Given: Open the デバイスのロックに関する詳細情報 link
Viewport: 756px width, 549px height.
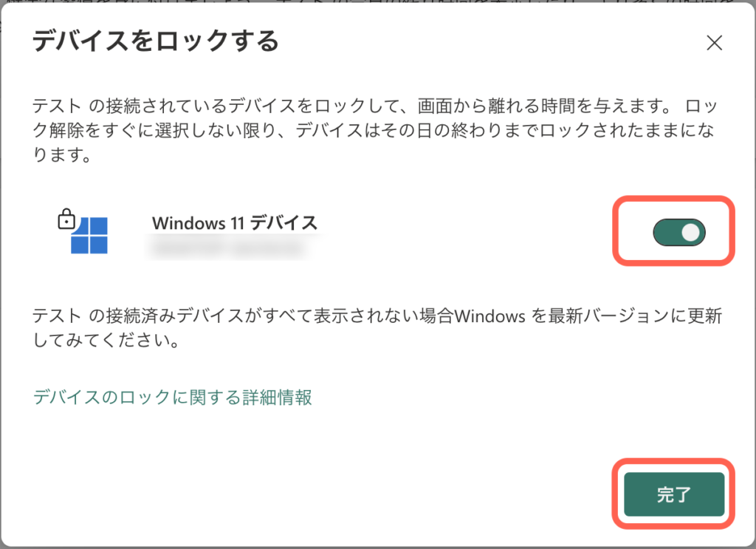Looking at the screenshot, I should [172, 397].
